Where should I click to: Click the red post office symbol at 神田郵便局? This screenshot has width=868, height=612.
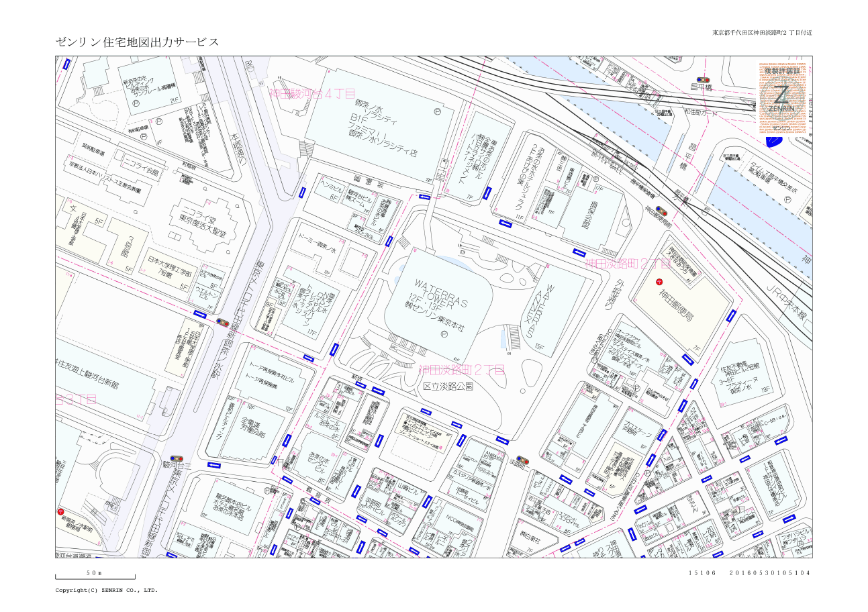tap(659, 282)
